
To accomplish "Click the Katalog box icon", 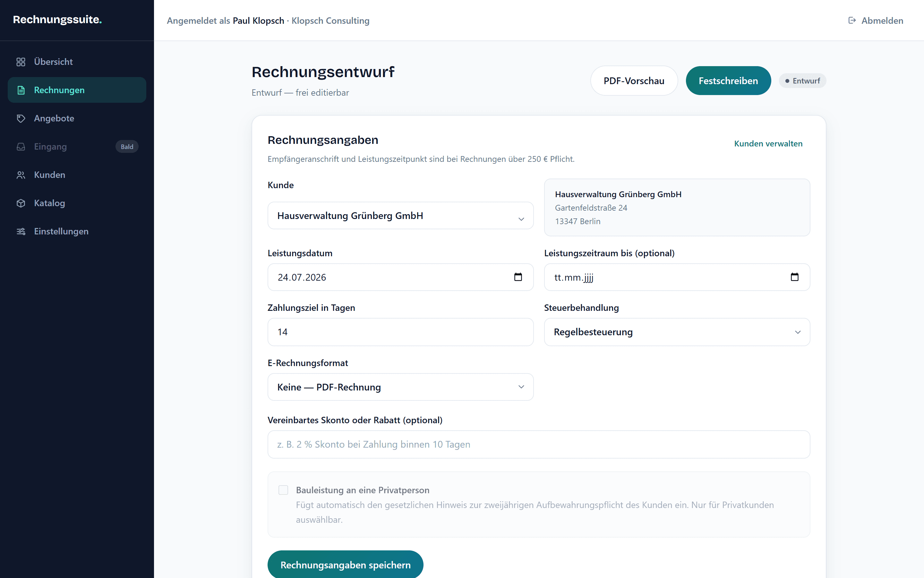I will click(21, 203).
